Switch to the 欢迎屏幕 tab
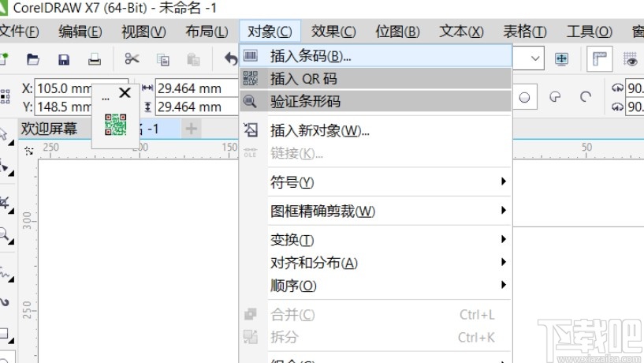 [x=49, y=129]
